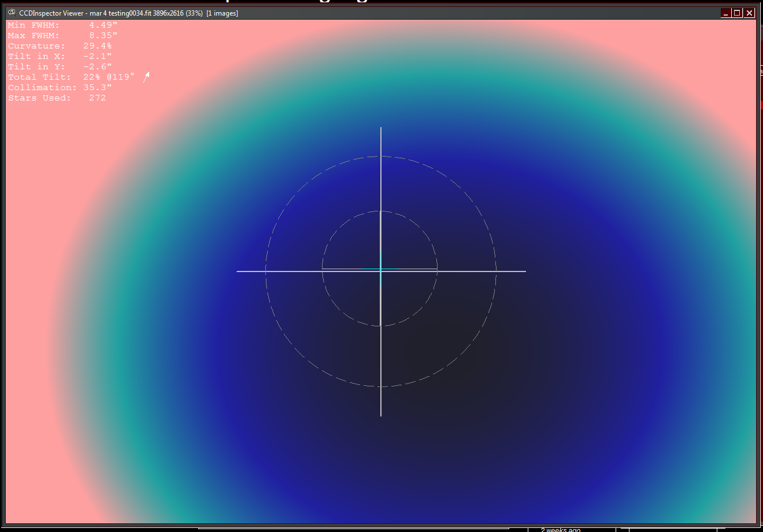Close the CCDInspector Viewer window
Viewport: 763px width, 532px height.
(x=750, y=13)
